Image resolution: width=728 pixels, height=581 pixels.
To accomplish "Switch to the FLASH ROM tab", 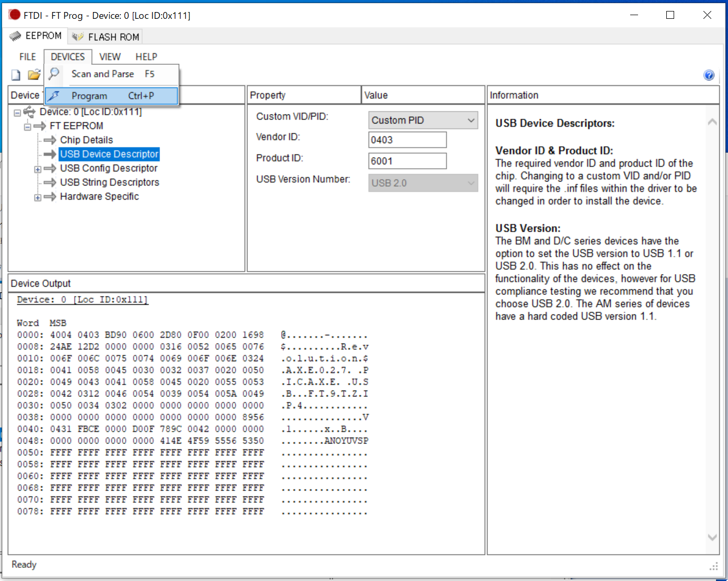I will (106, 37).
